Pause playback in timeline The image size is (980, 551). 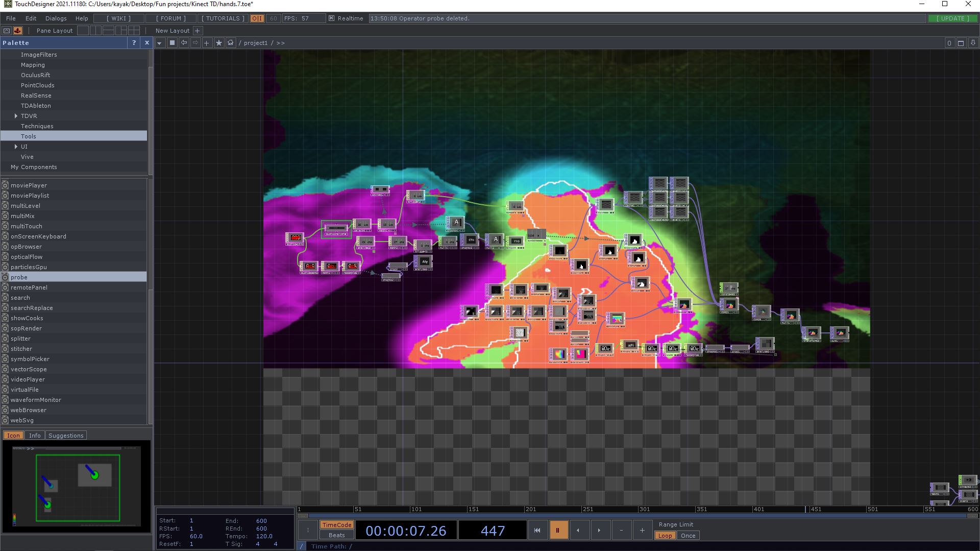(557, 530)
